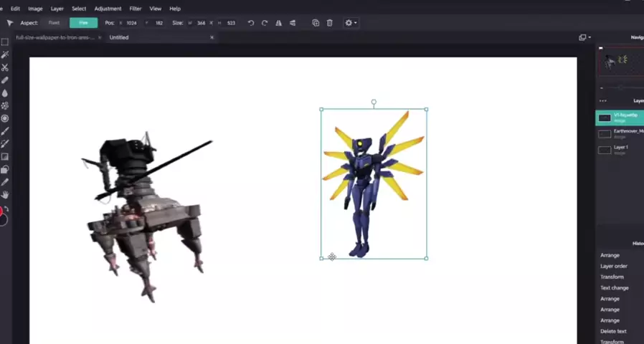Click the Duplicate layer icon
Image resolution: width=644 pixels, height=344 pixels.
click(316, 23)
